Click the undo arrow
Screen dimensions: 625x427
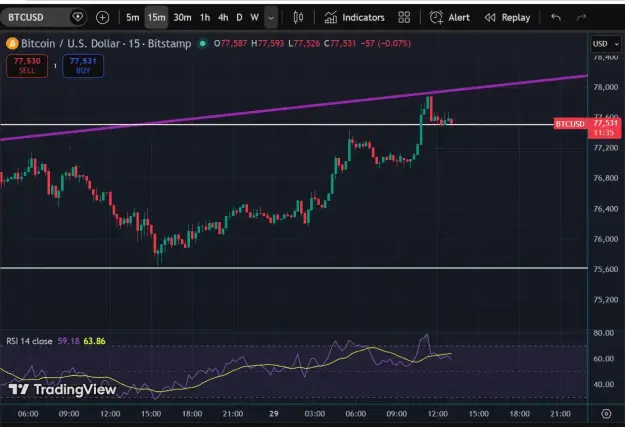[x=556, y=18]
